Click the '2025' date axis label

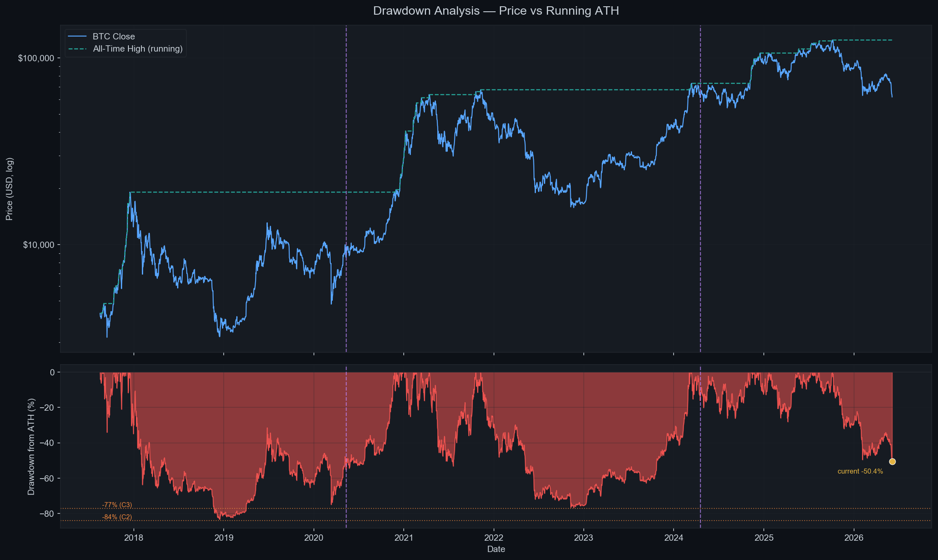(x=764, y=538)
